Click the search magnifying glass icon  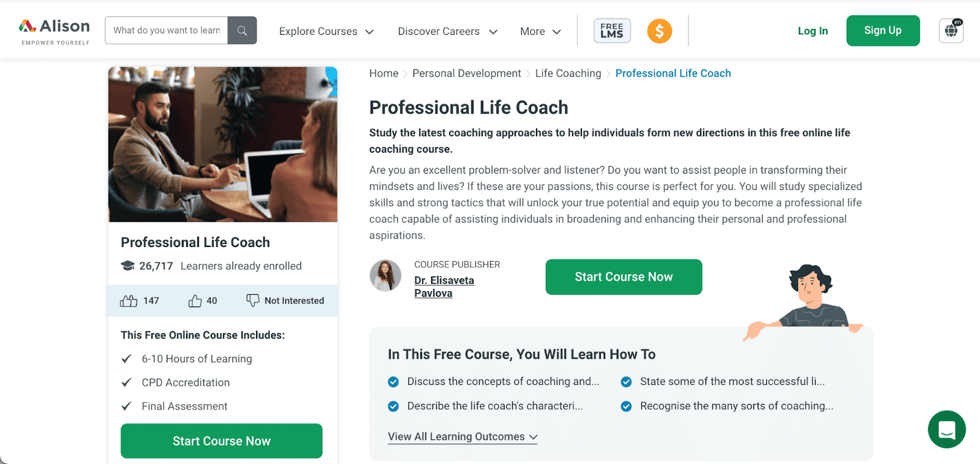241,30
